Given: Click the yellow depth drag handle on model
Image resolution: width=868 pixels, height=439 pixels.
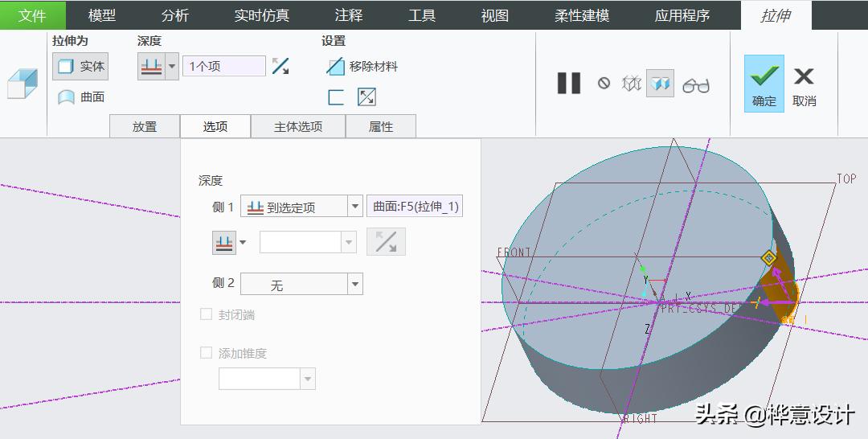Looking at the screenshot, I should click(x=769, y=258).
